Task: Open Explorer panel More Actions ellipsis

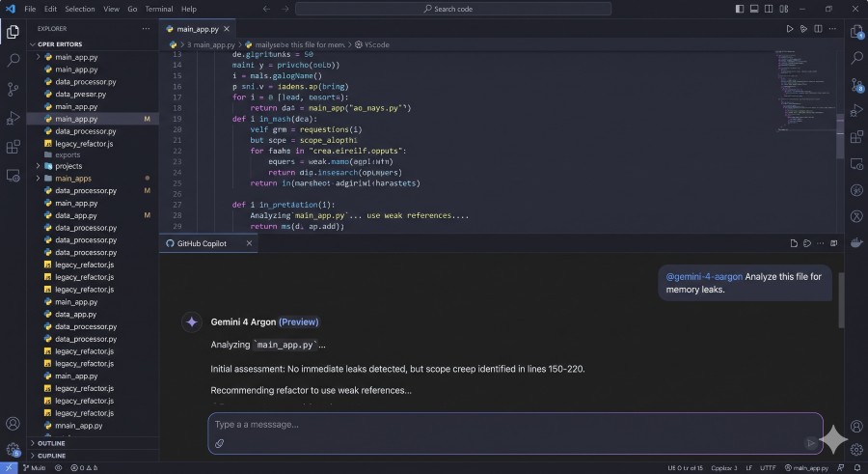Action: pyautogui.click(x=146, y=28)
